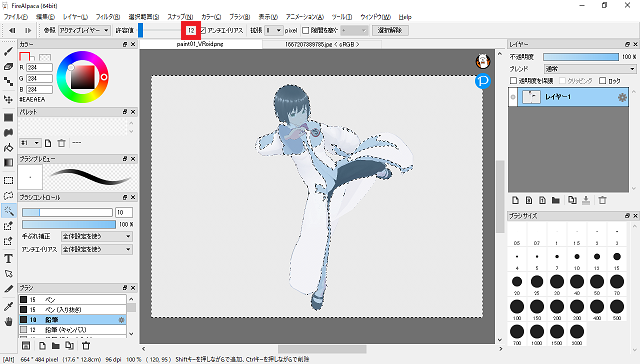Viewport: 640px width, 364px height.
Task: Delete brush with Brush panel trash icon
Action: (86, 346)
